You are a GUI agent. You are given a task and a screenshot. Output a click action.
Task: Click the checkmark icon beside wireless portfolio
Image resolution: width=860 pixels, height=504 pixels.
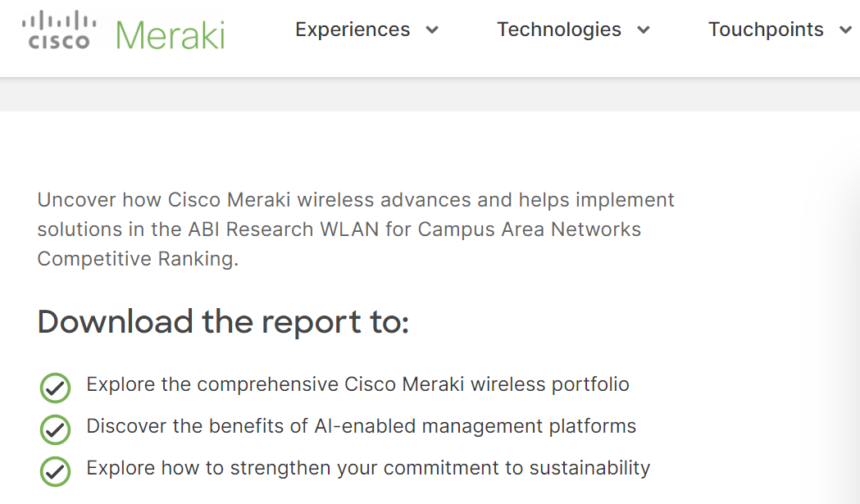coord(55,388)
